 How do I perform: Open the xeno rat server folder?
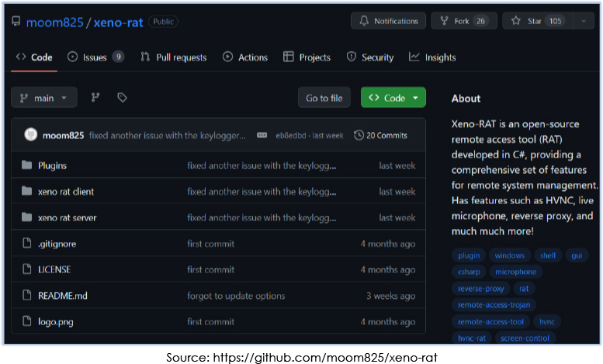pos(68,218)
